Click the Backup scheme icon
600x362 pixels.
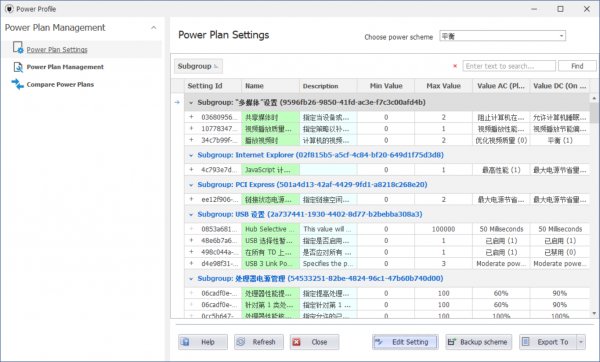click(452, 342)
